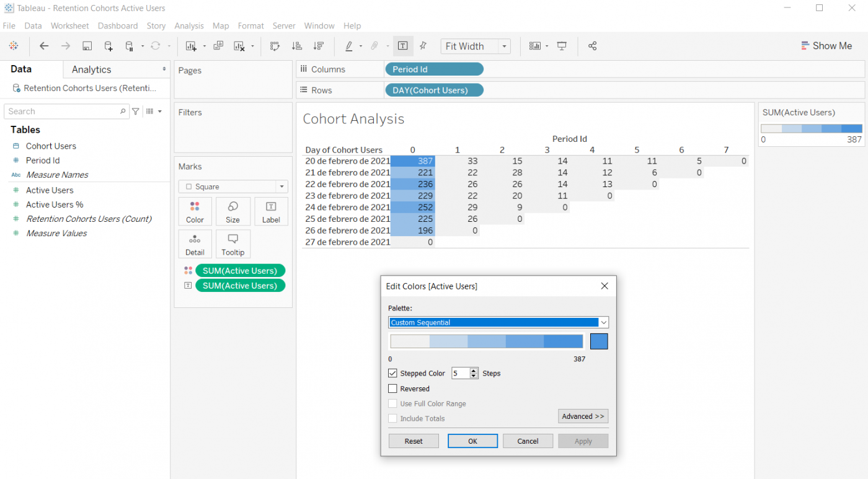Click the Undo back arrow
Image resolution: width=868 pixels, height=479 pixels.
[x=44, y=46]
